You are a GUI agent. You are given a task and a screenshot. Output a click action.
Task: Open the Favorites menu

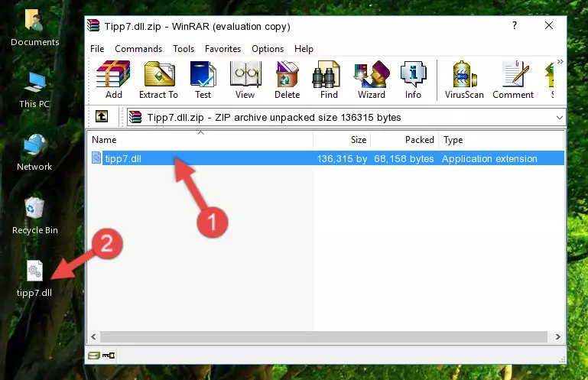coord(223,49)
